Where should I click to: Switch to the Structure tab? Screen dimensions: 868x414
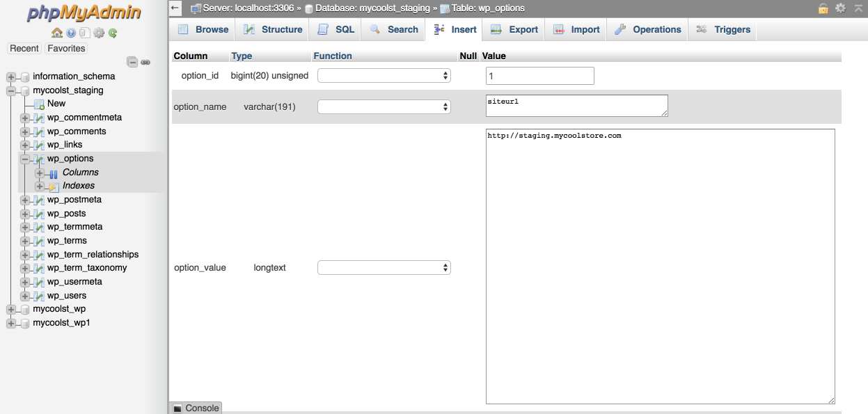coord(273,29)
